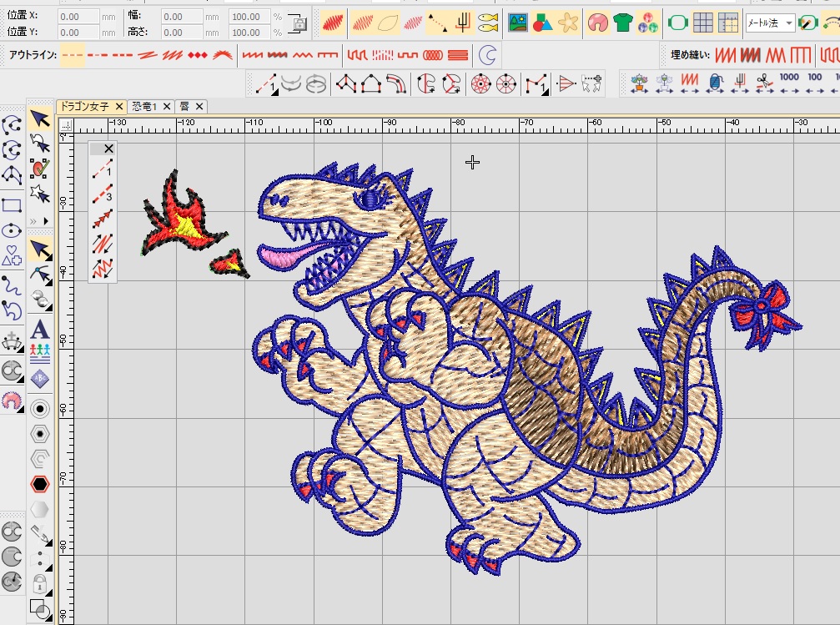
Task: Click the thread spool icon
Action: (715, 83)
